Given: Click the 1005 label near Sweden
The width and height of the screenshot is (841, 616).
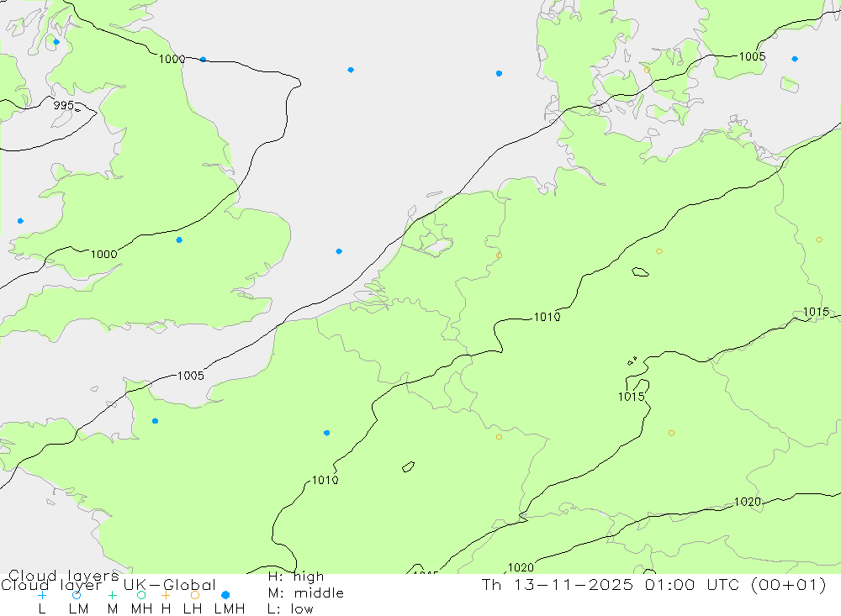Looking at the screenshot, I should coord(752,56).
